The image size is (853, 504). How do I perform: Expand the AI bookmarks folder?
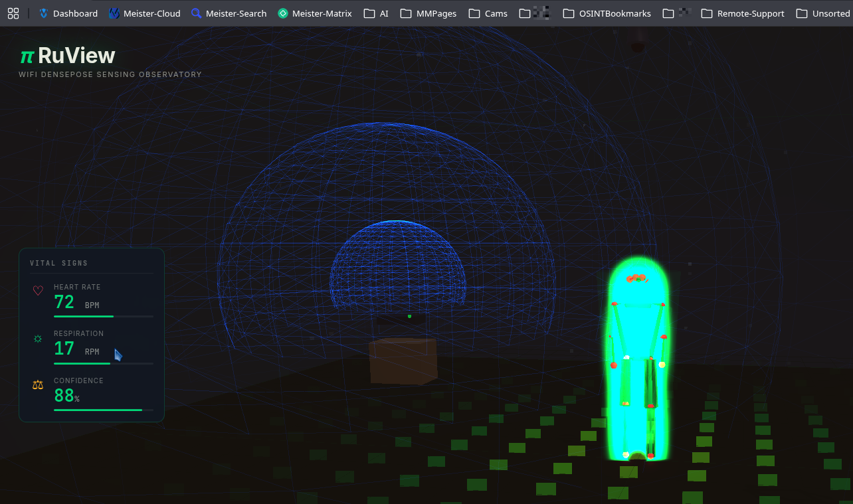(376, 13)
